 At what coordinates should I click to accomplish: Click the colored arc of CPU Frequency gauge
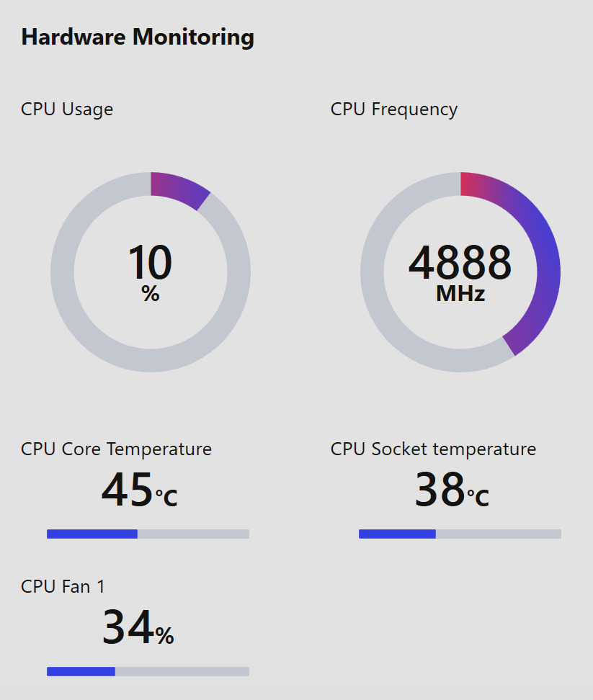[545, 261]
